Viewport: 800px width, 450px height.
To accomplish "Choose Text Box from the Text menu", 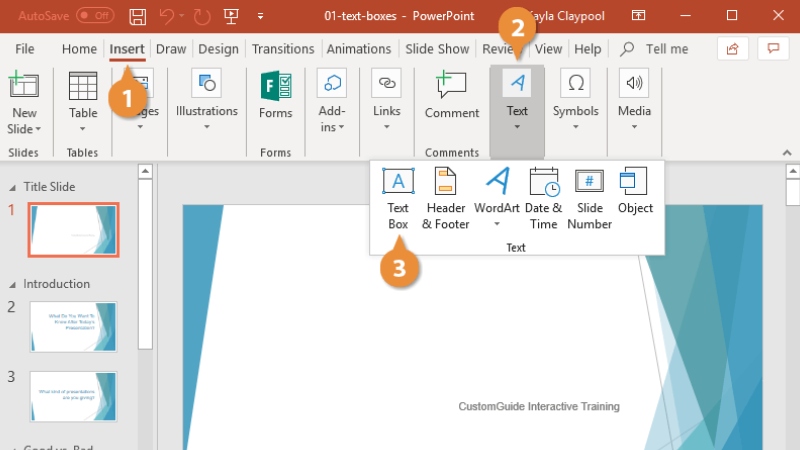I will pos(398,198).
